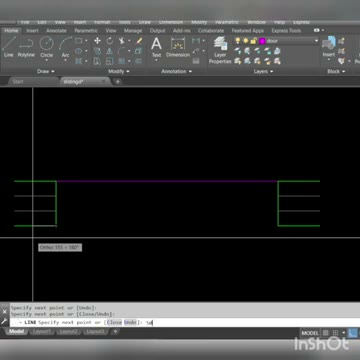
Task: Click the Erase tool icon
Action: point(139,41)
